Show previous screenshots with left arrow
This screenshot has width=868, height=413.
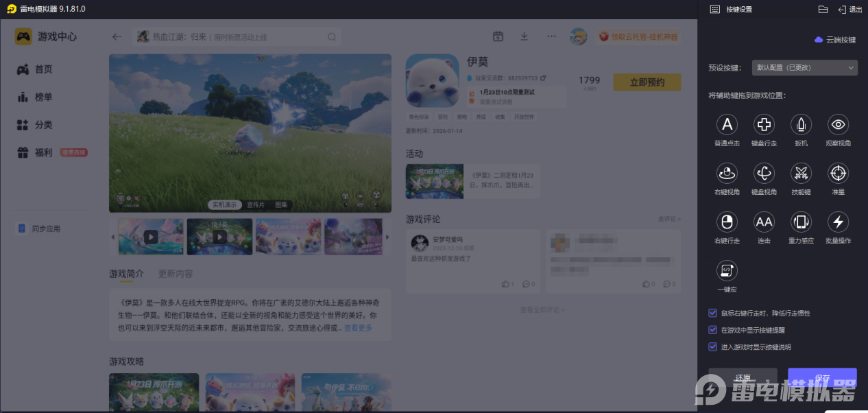click(113, 237)
